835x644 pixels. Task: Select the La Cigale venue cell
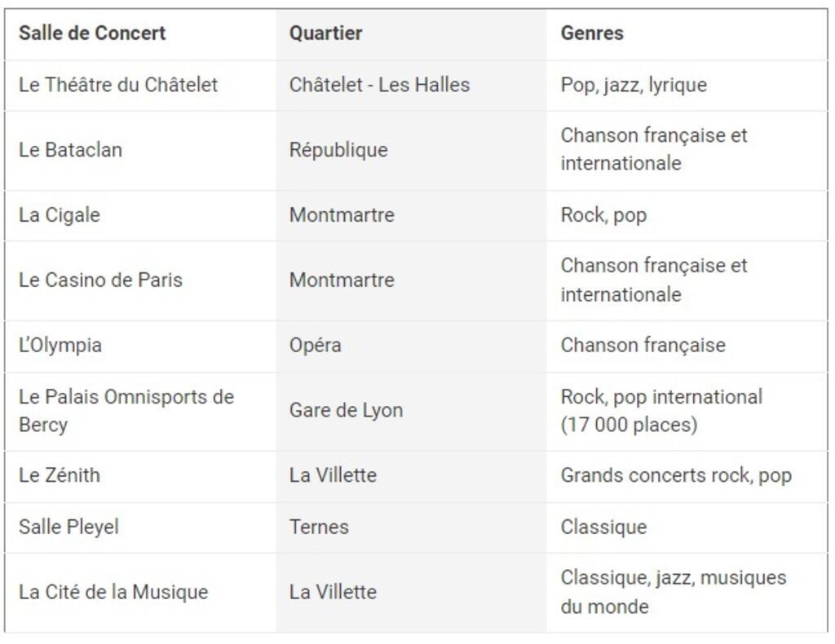pos(140,215)
